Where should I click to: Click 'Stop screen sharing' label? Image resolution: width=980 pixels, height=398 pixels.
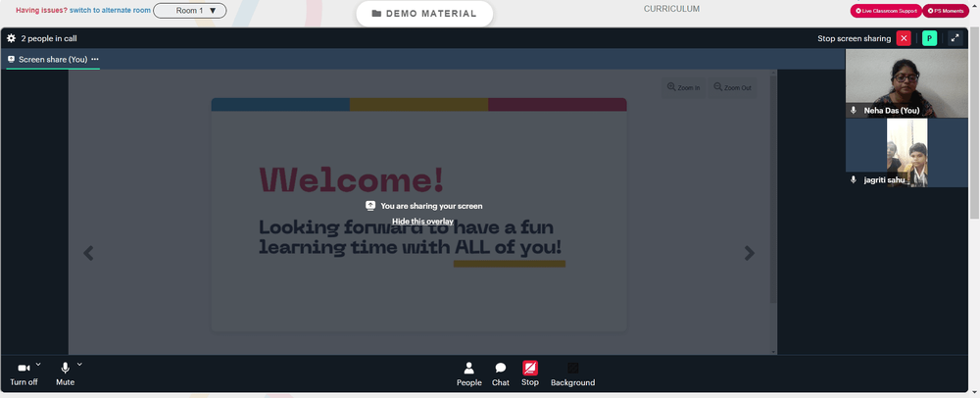coord(854,39)
